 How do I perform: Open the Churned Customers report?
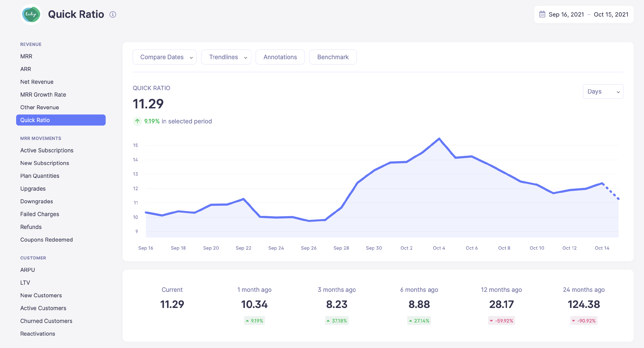46,321
